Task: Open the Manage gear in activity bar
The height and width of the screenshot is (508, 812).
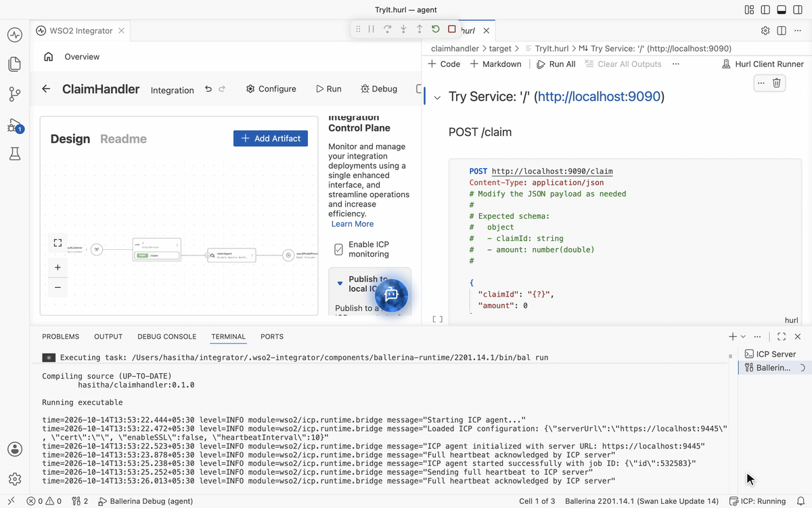Action: tap(15, 479)
